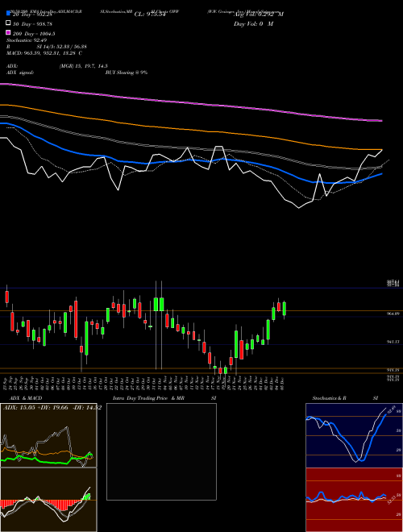403x532 pixels.
Task: Click the 964.09 price axis label
Action: (393, 314)
